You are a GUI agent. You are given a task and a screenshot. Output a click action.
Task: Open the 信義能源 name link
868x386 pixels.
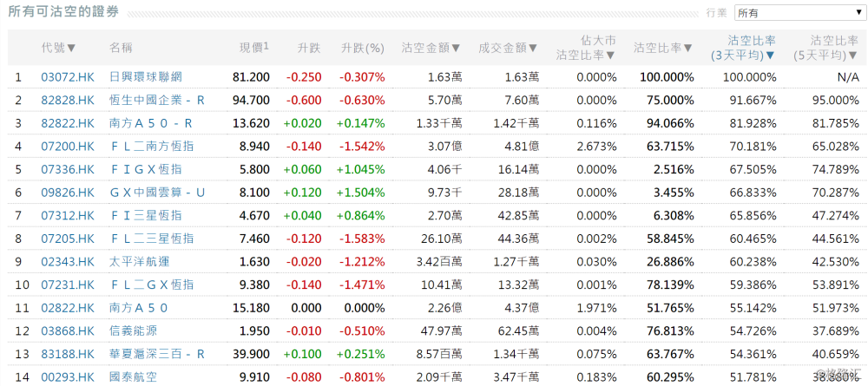(134, 330)
